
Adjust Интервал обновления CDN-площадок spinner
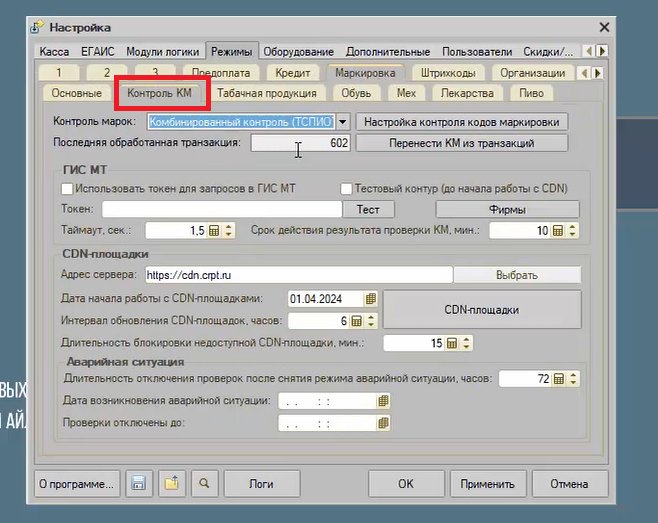371,321
